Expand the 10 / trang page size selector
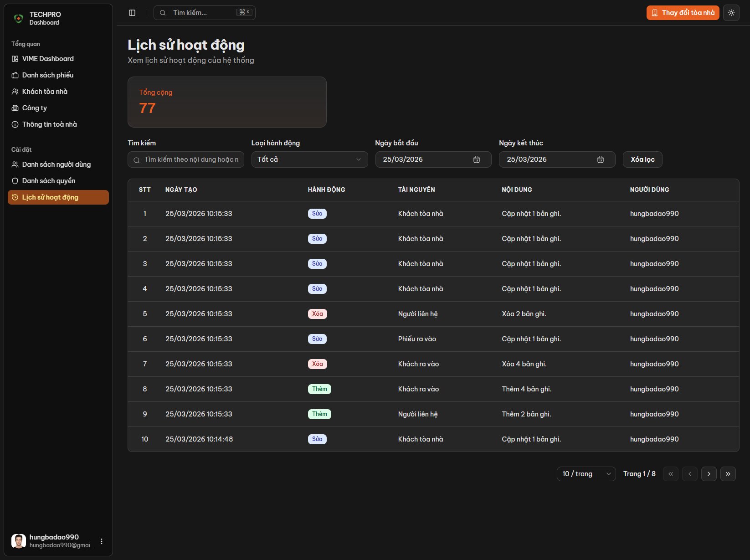The width and height of the screenshot is (750, 560). pos(586,473)
